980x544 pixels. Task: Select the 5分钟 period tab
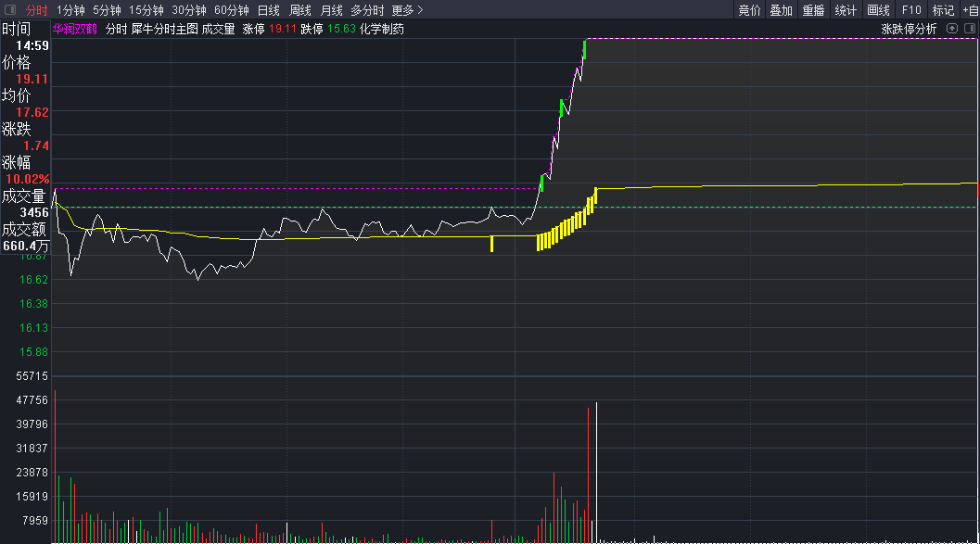coord(107,10)
